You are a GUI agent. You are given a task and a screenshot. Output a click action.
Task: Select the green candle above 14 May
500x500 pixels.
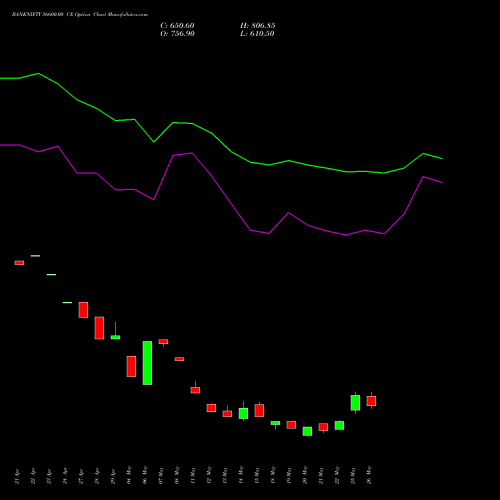click(243, 413)
